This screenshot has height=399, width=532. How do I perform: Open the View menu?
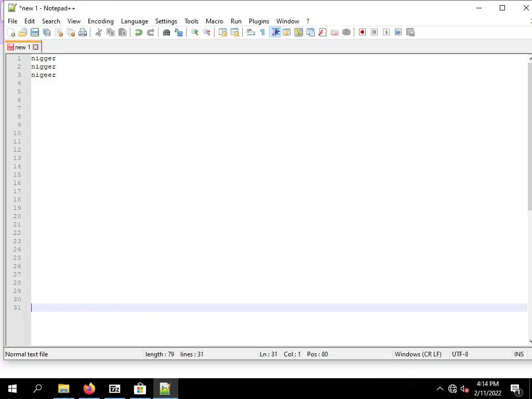click(74, 21)
